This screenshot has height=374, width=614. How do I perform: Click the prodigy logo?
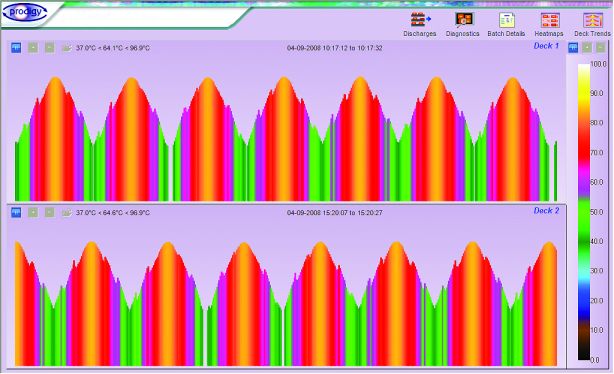24,12
